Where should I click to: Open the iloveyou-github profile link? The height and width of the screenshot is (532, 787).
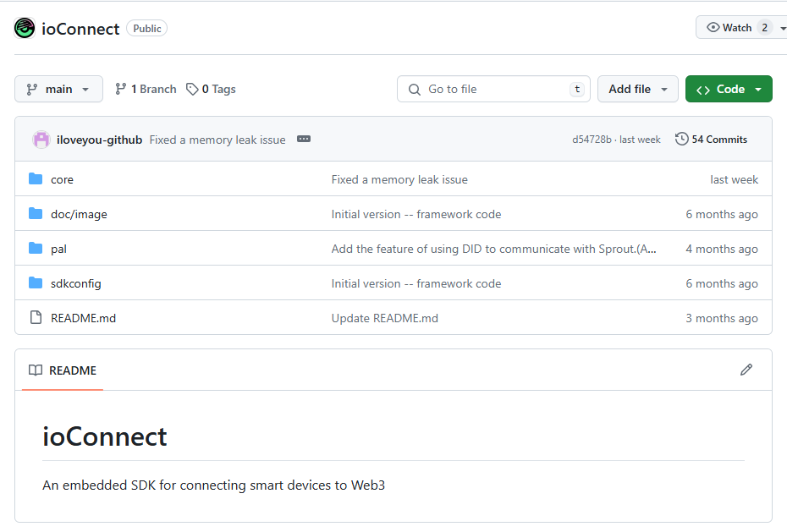coord(99,140)
